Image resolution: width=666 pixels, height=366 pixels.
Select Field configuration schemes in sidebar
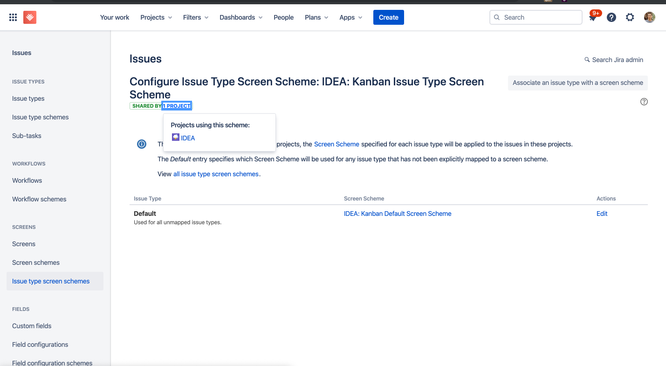click(52, 363)
